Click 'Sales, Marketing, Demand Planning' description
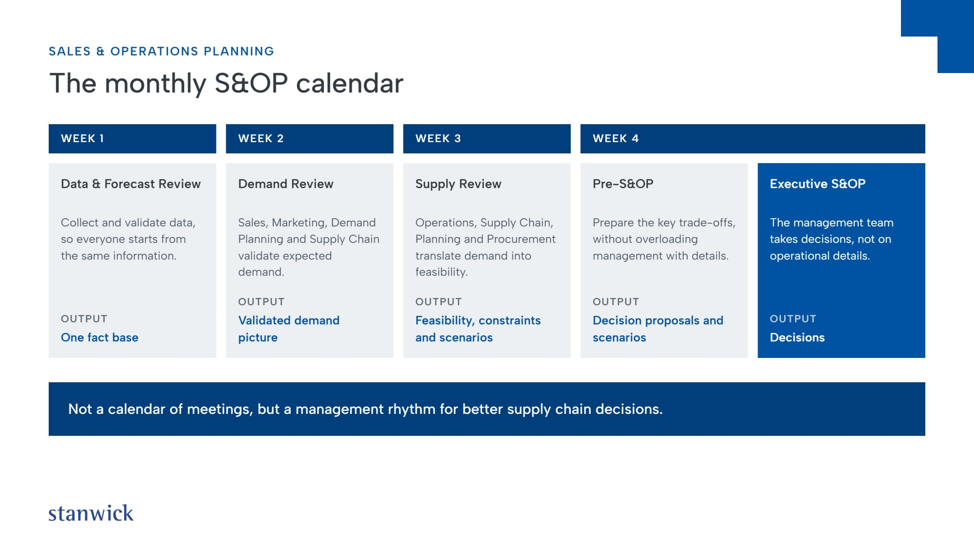The image size is (974, 560). point(309,247)
